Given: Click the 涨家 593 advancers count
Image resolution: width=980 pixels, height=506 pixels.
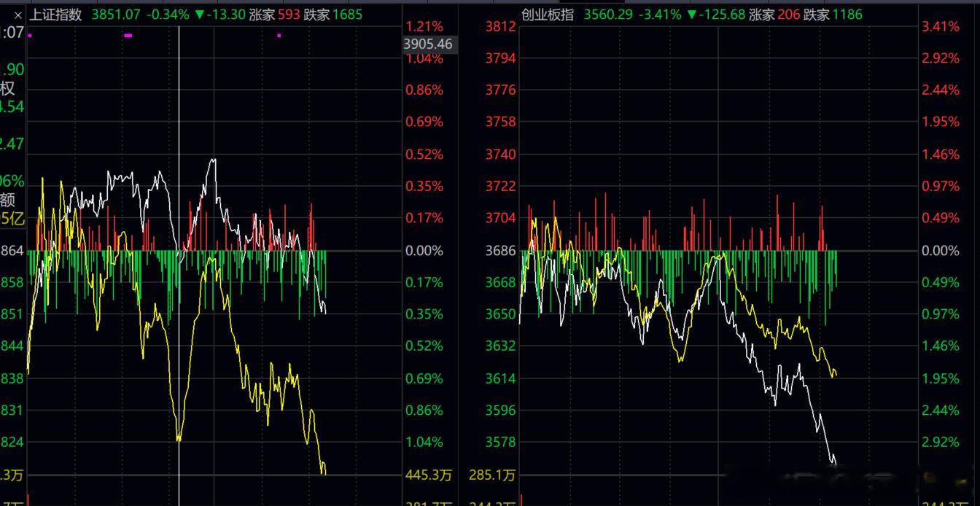Looking at the screenshot, I should [x=274, y=14].
